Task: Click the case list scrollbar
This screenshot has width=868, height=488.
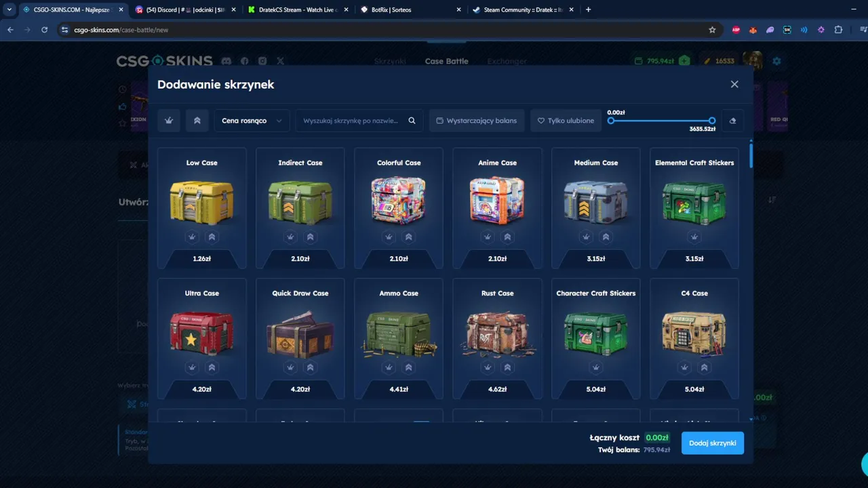Action: [x=751, y=155]
